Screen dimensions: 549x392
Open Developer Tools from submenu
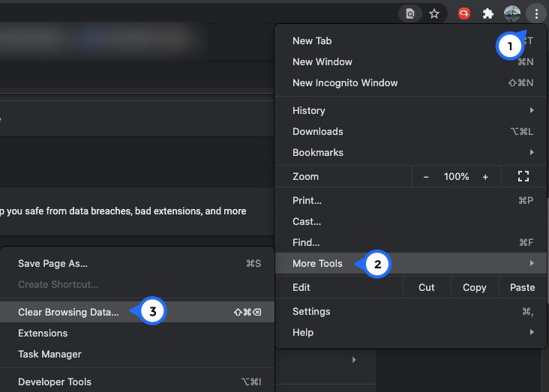coord(54,382)
